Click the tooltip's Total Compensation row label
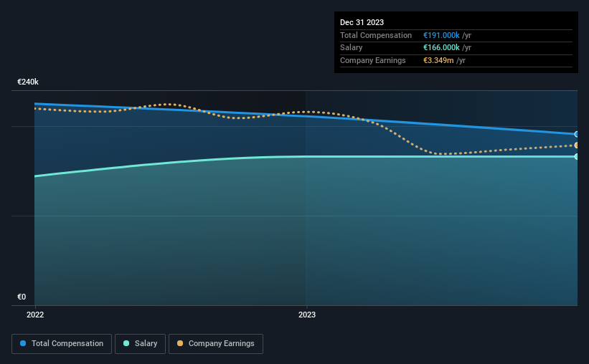589x364 pixels. [376, 35]
